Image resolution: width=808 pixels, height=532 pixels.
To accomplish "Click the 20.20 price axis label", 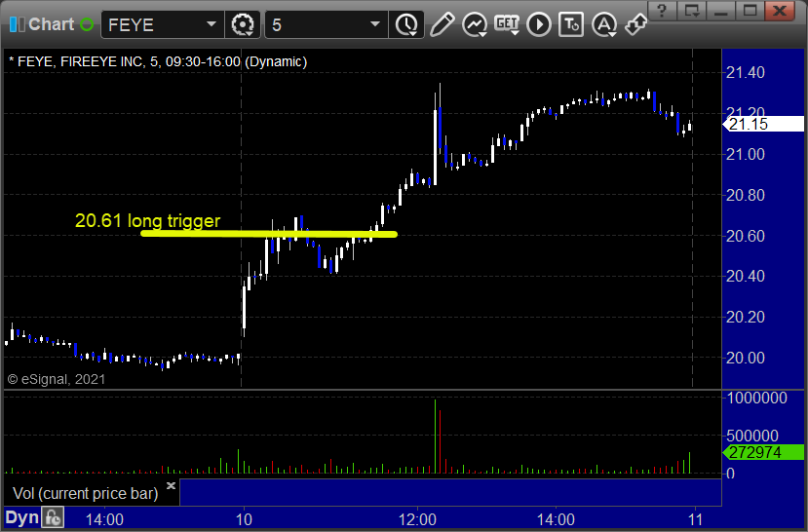I will click(x=745, y=317).
